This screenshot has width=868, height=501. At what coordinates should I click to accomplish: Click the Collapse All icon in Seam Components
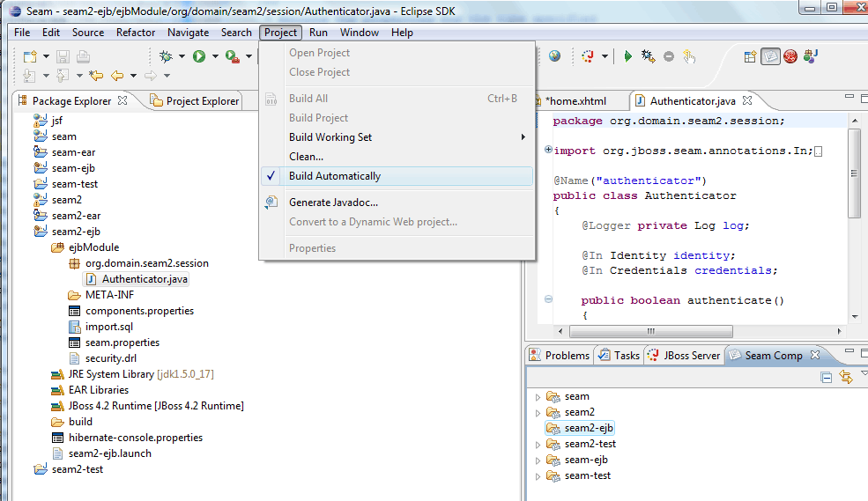click(x=827, y=377)
